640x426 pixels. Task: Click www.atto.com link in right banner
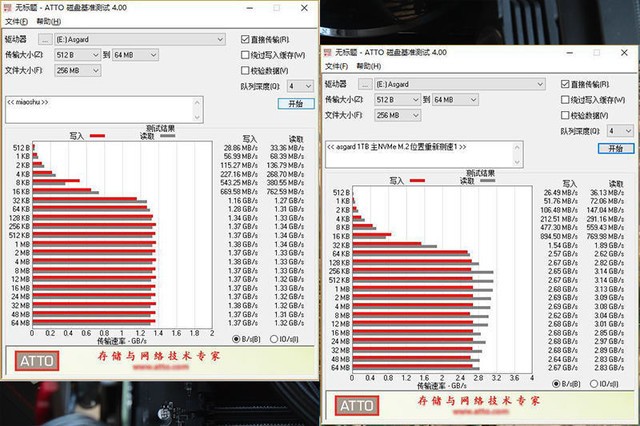(x=480, y=412)
